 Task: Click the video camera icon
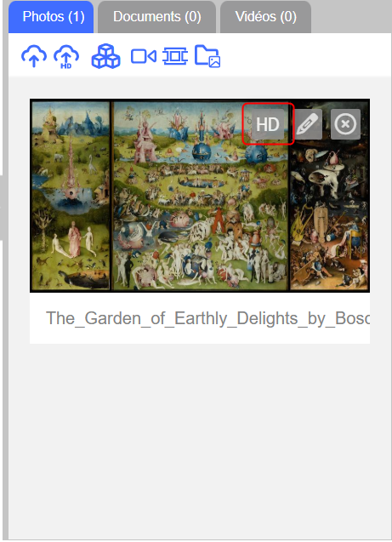coord(144,56)
